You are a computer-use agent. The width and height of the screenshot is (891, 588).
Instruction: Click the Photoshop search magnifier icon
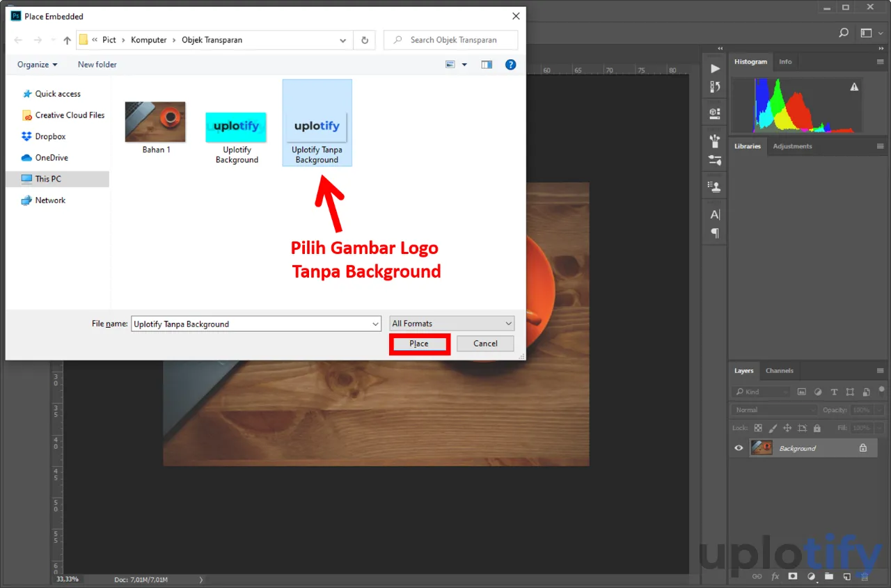844,33
